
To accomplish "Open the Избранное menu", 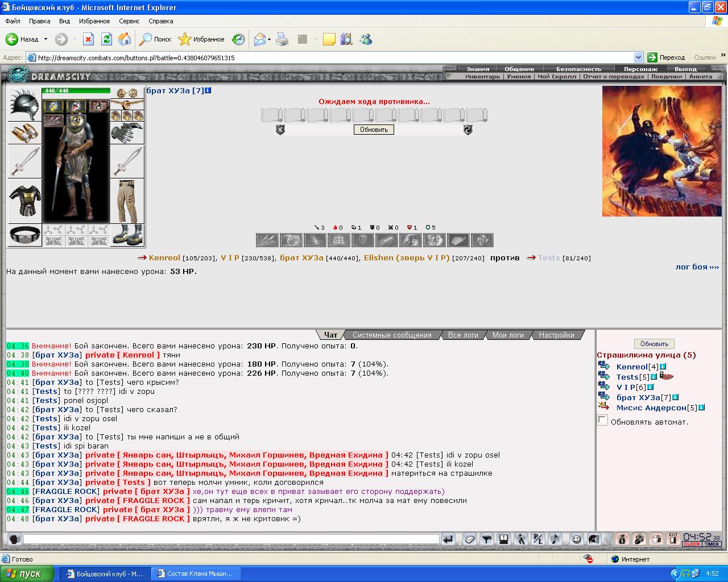I will point(94,21).
